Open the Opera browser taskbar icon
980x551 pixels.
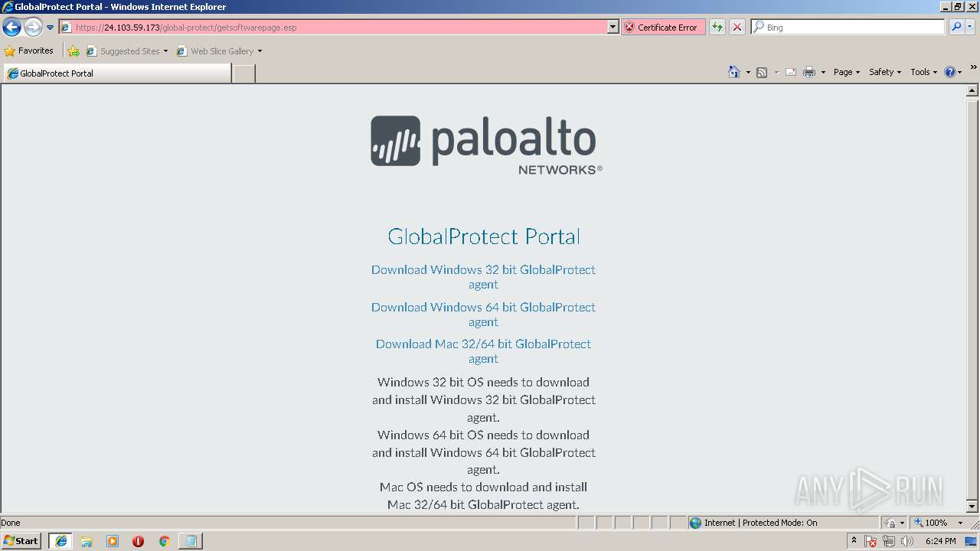pyautogui.click(x=138, y=541)
